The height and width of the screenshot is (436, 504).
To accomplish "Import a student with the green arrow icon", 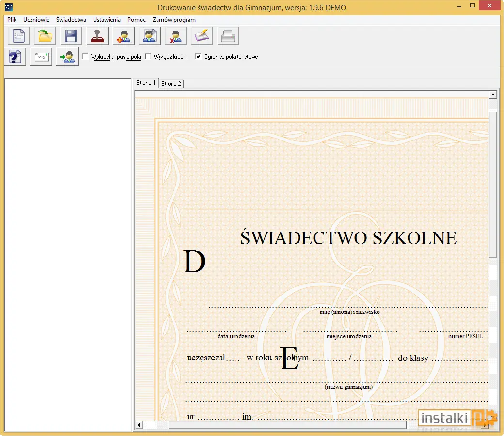I will (x=67, y=57).
